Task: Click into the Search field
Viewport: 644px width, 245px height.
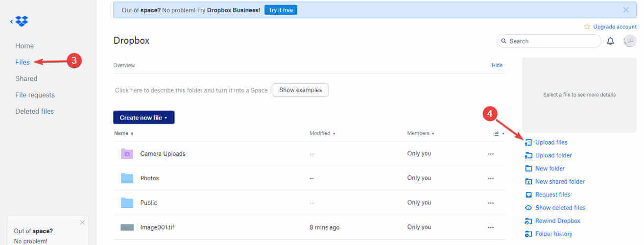Action: [549, 41]
